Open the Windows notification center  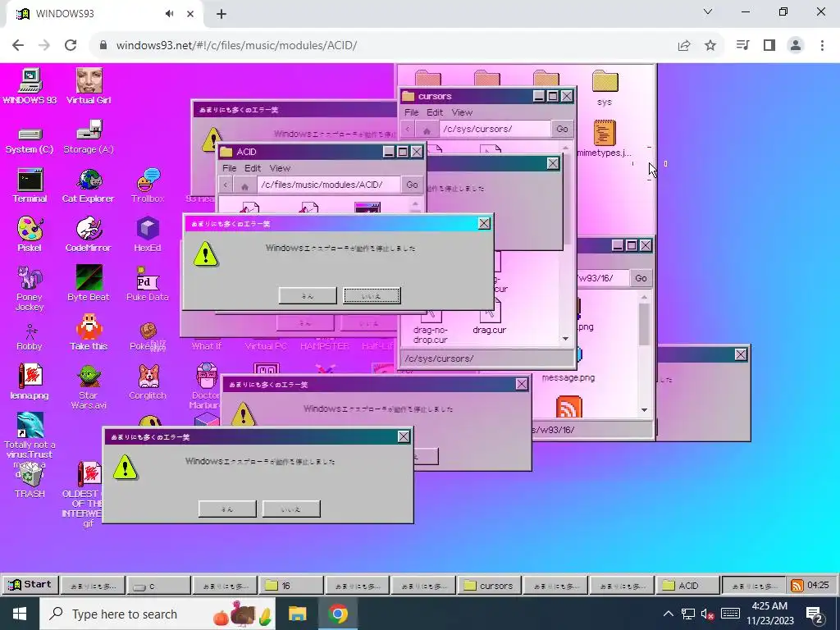[815, 614]
